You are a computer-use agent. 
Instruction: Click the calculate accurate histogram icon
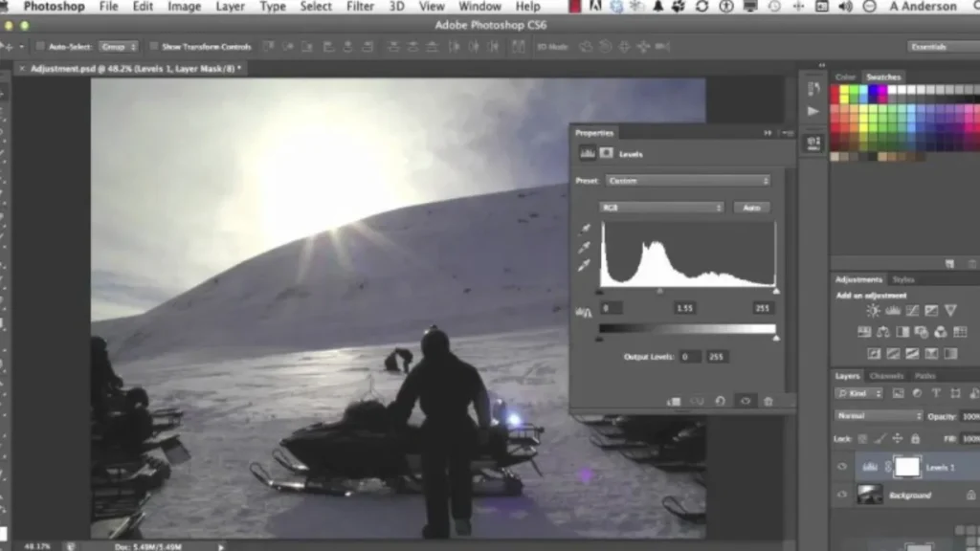(x=583, y=313)
